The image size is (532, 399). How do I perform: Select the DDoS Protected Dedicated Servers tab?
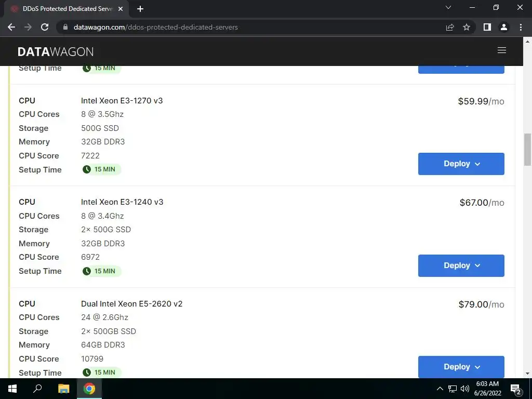coord(66,9)
